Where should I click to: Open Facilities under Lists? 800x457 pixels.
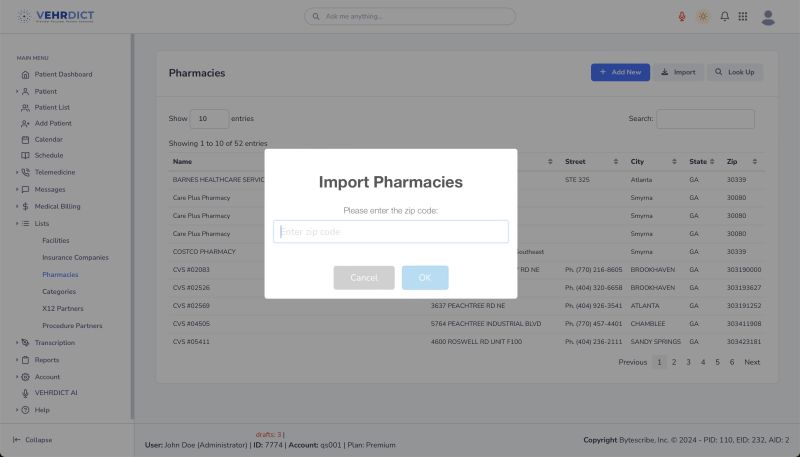(56, 240)
